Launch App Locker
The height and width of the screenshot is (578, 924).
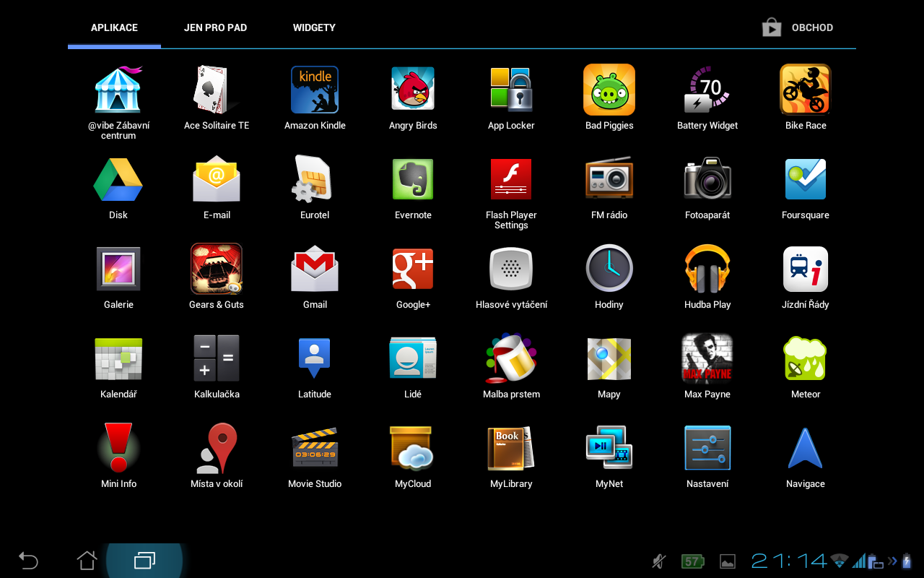click(x=511, y=90)
